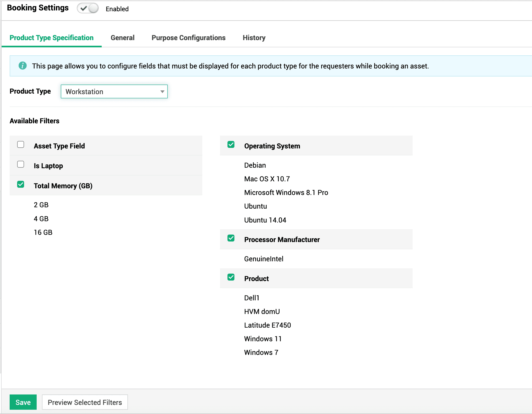The height and width of the screenshot is (414, 532).
Task: Uncheck the Operating System filter
Action: (231, 145)
